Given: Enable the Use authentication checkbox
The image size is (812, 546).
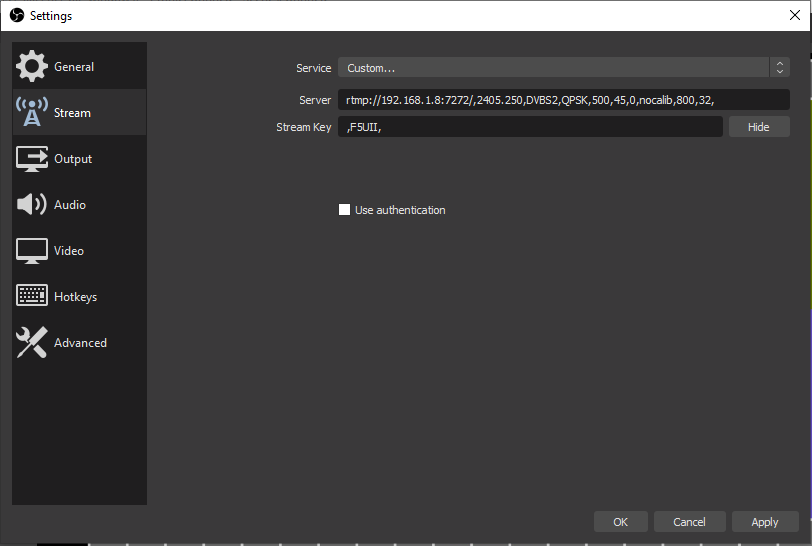Looking at the screenshot, I should pyautogui.click(x=345, y=210).
